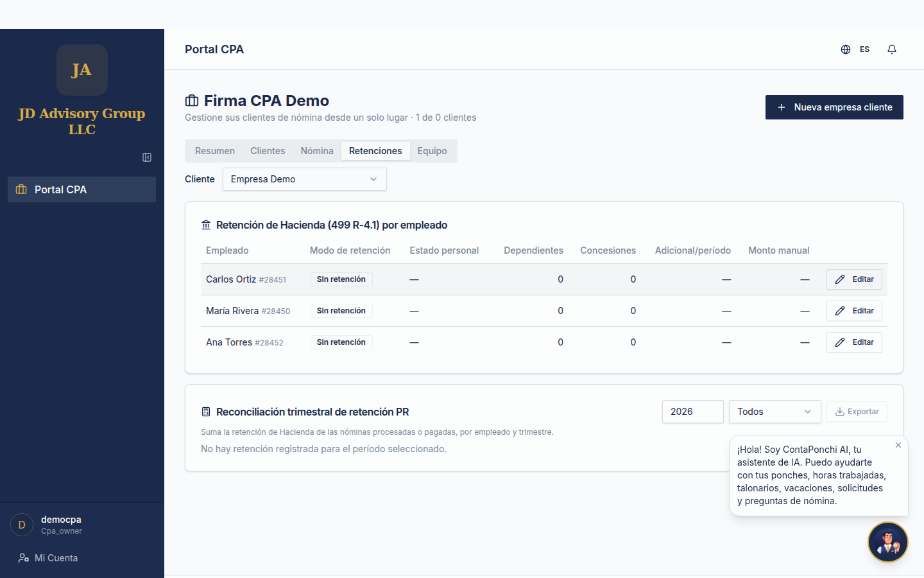Click the reconciliation calculator icon

coord(206,412)
